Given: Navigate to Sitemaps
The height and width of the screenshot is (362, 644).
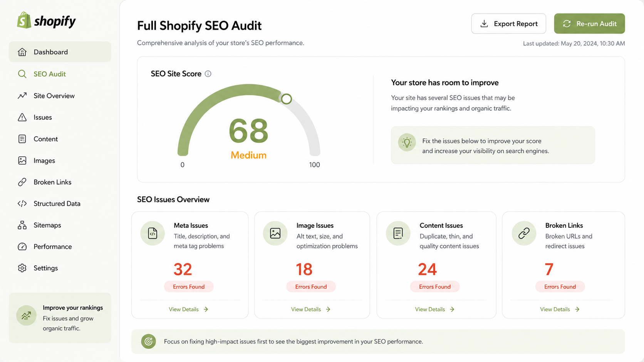Looking at the screenshot, I should [47, 225].
